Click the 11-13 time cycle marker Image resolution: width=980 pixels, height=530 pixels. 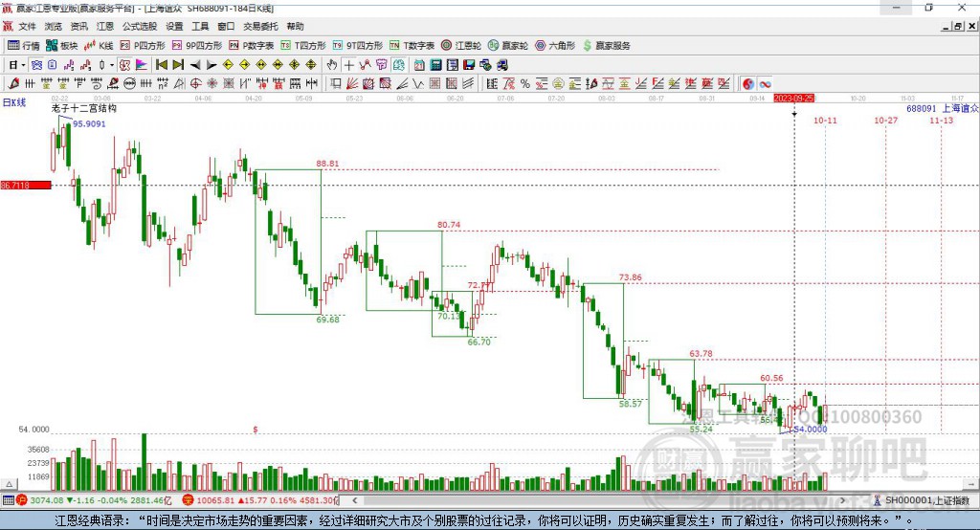click(x=942, y=120)
